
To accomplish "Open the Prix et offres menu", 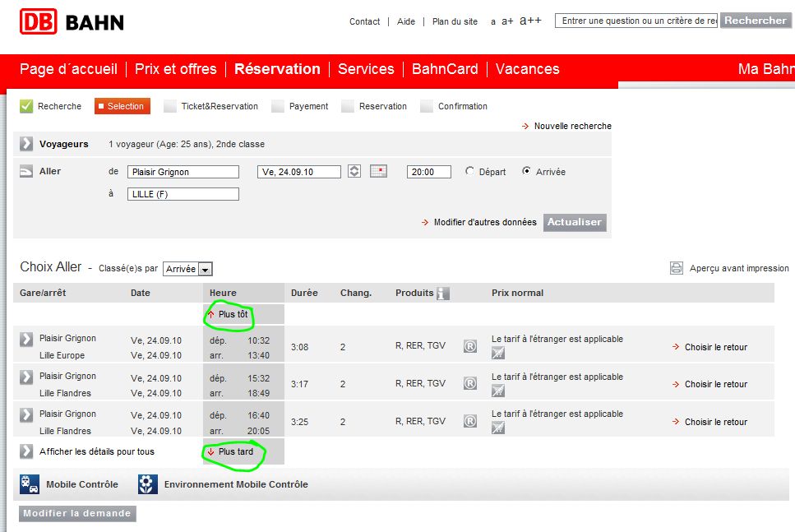I will pos(175,69).
